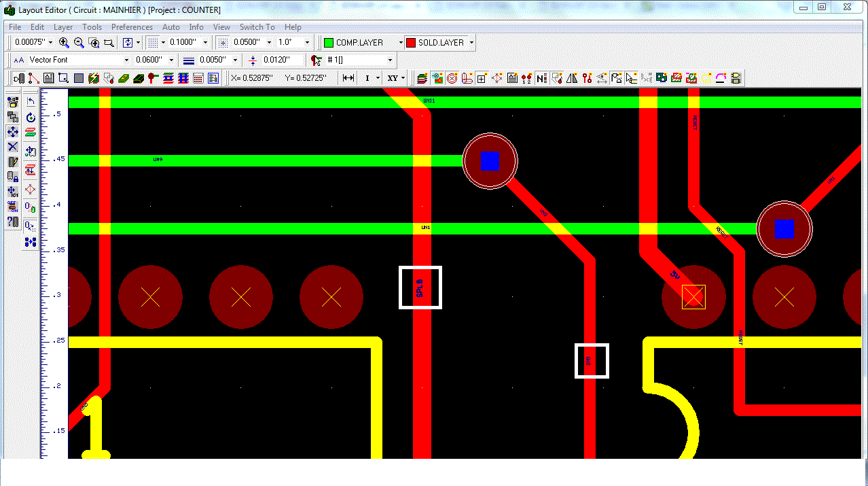Toggle the green target view icon
The width and height of the screenshot is (868, 486).
[437, 78]
